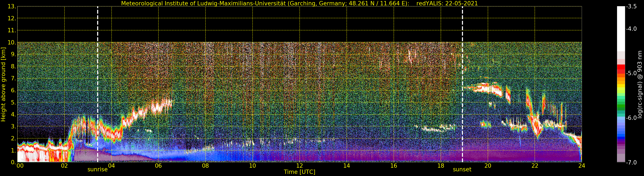Click the 13 km height tick label

[12, 6]
